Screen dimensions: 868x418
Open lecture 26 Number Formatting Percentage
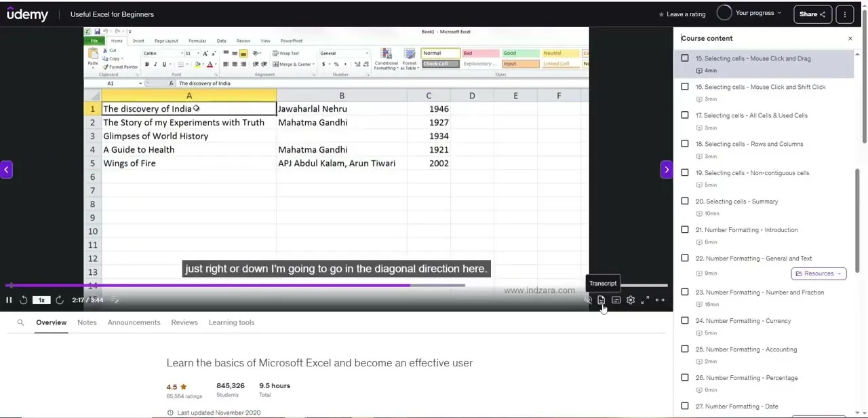pos(747,378)
